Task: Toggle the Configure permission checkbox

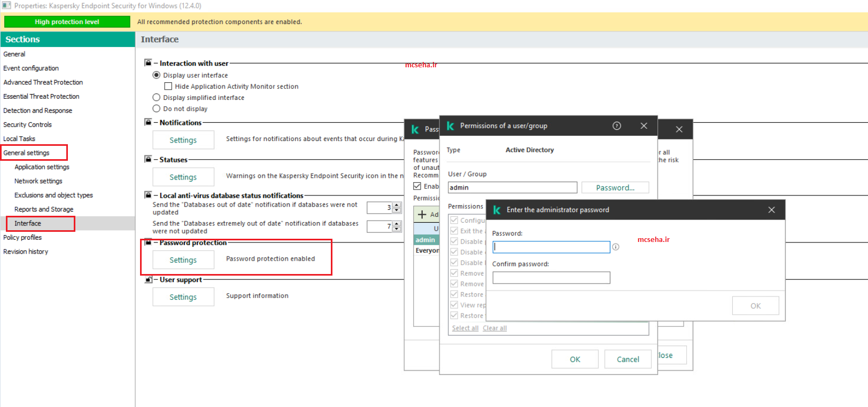Action: pos(454,220)
